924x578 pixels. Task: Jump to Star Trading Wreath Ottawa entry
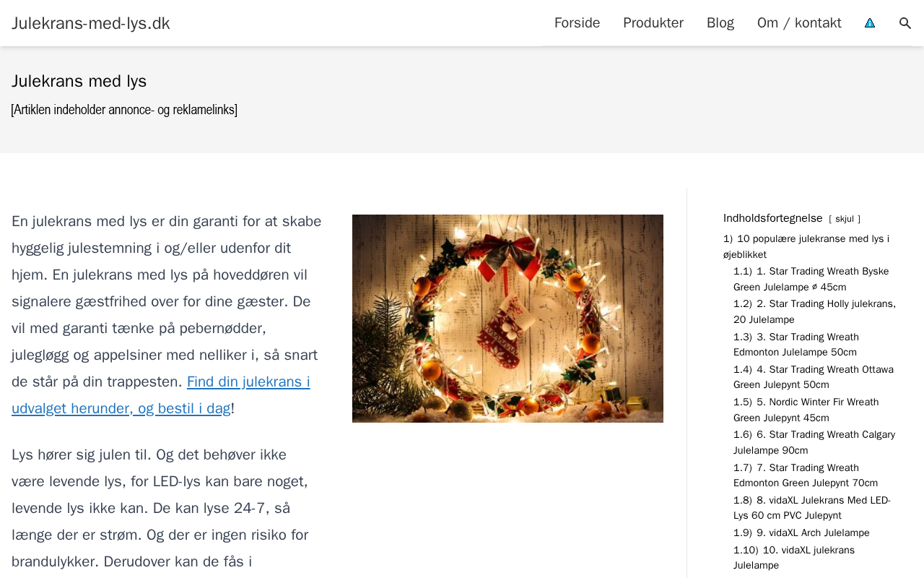[x=814, y=377]
